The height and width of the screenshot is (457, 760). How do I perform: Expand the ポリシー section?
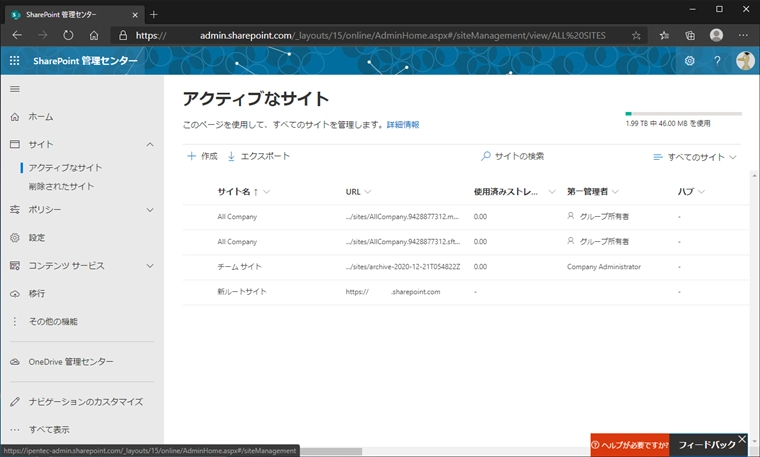pyautogui.click(x=150, y=210)
